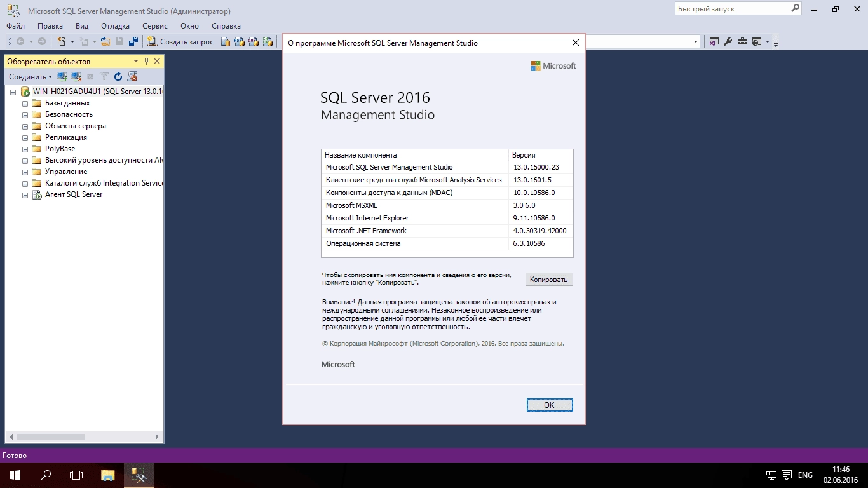Viewport: 868px width, 488px height.
Task: Close the О программе dialog
Action: (575, 43)
